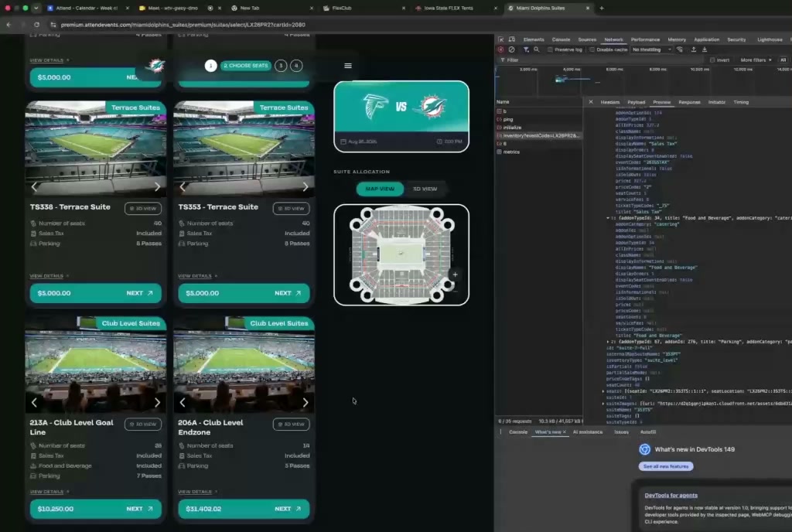This screenshot has height=532, width=792.
Task: Zoom in on the stadium map
Action: pyautogui.click(x=455, y=275)
